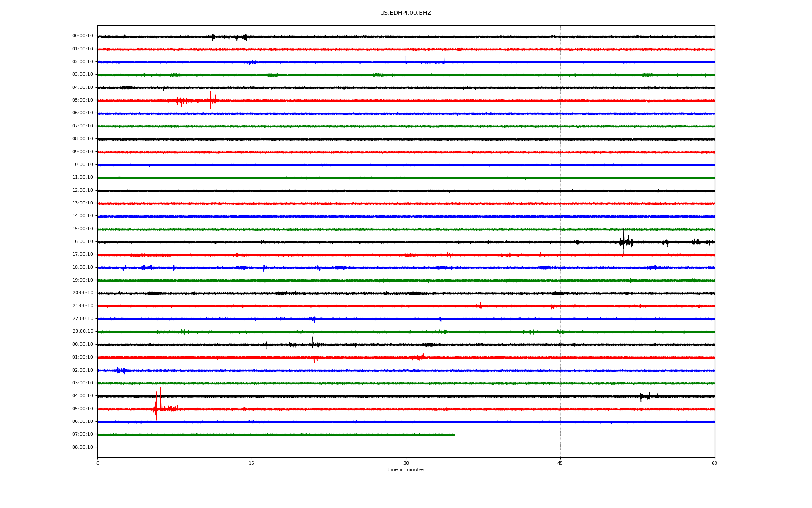This screenshot has height=508, width=812.
Task: Click the x-axis tick label 45
Action: click(560, 464)
